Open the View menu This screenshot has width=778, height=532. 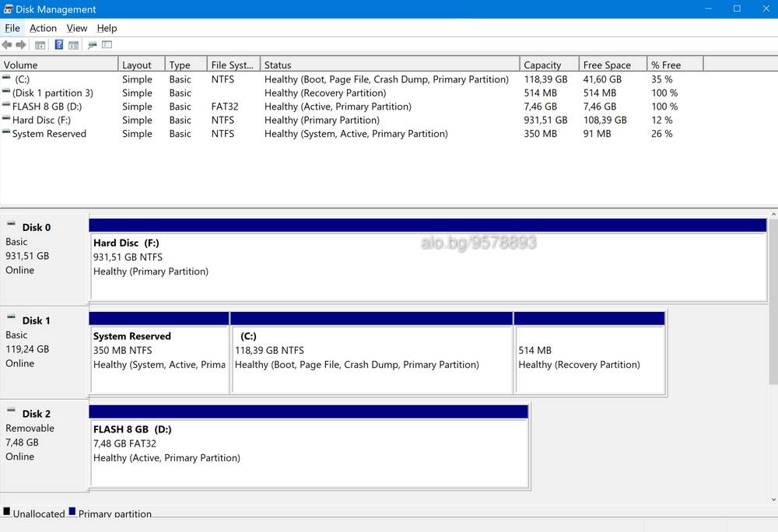[77, 28]
